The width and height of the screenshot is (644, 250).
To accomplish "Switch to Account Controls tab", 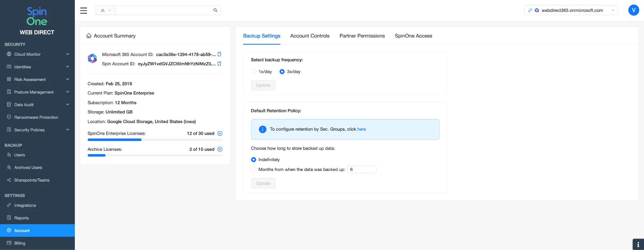I will click(x=310, y=36).
